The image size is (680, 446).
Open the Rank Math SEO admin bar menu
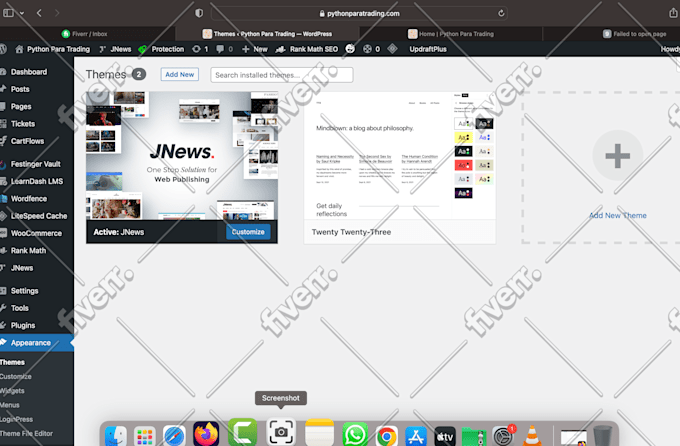coord(307,49)
